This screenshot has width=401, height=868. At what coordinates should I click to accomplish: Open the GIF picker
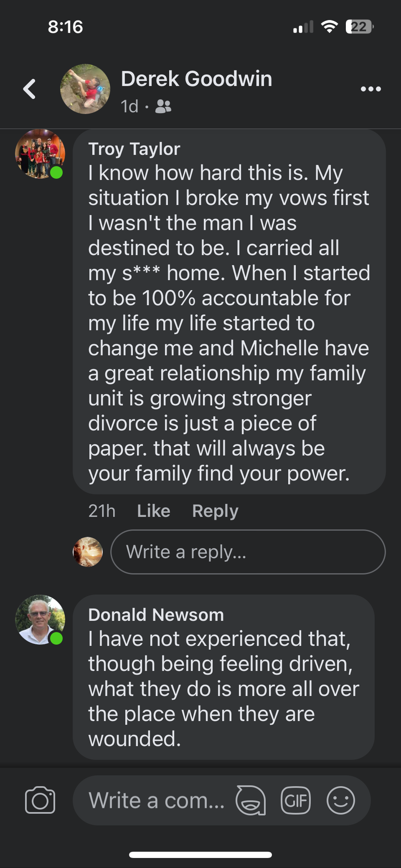(296, 800)
